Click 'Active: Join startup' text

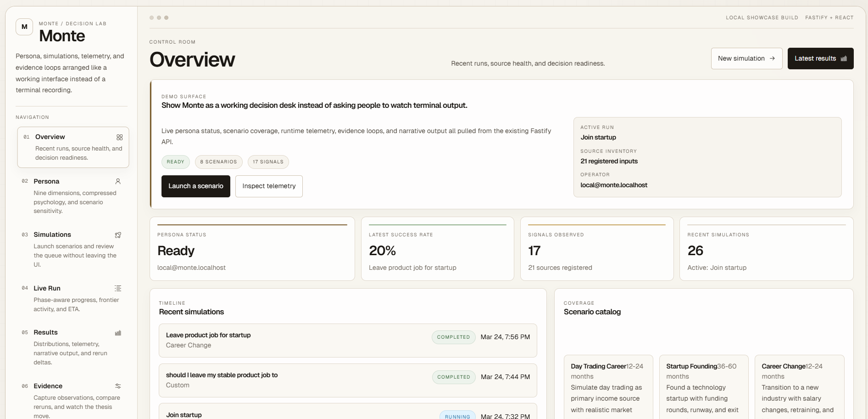(x=717, y=268)
